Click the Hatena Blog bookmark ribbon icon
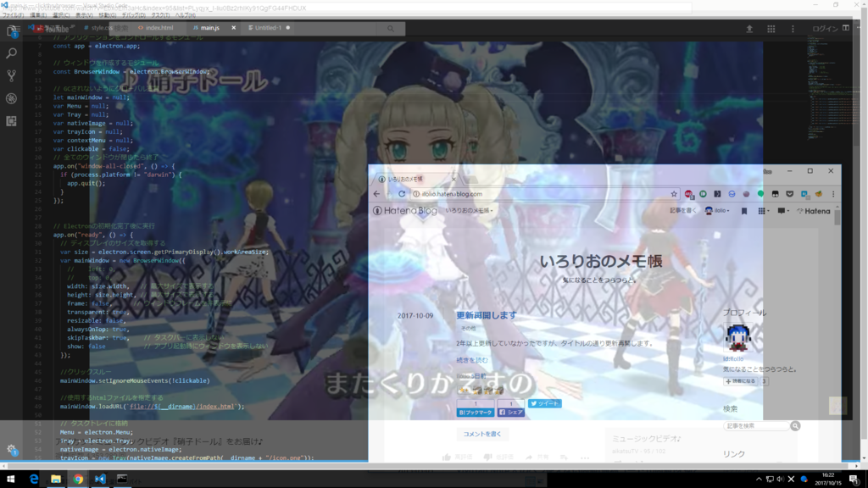868x488 pixels. 744,211
